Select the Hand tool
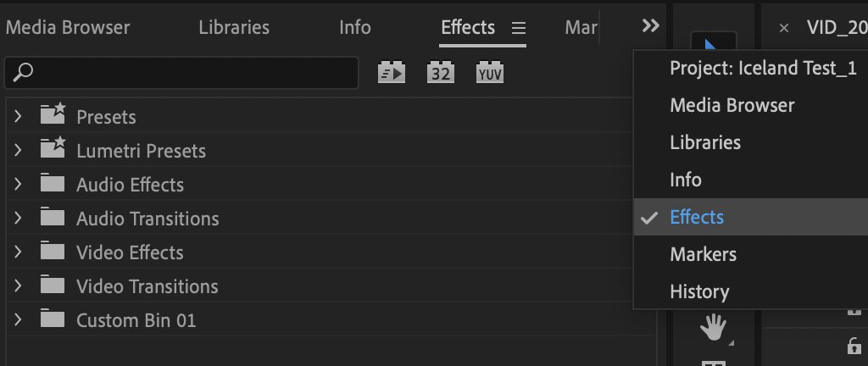The image size is (868, 366). pyautogui.click(x=713, y=327)
